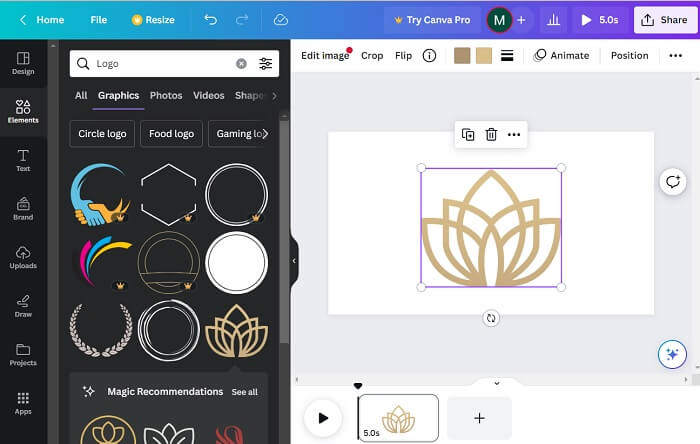Add a new page with plus tile

click(x=479, y=418)
